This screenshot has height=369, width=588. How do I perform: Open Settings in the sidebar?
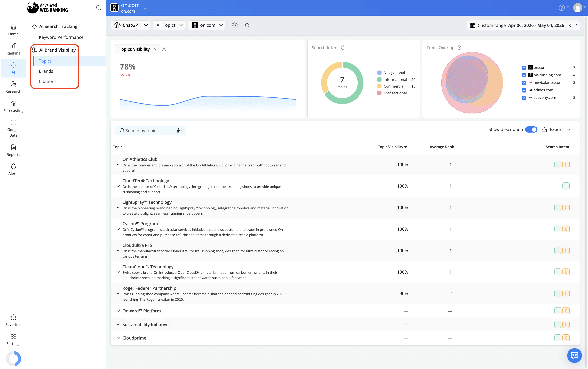point(13,340)
